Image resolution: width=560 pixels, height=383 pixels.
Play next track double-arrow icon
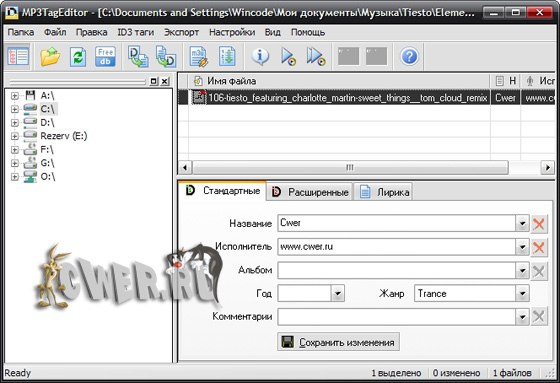pyautogui.click(x=316, y=56)
